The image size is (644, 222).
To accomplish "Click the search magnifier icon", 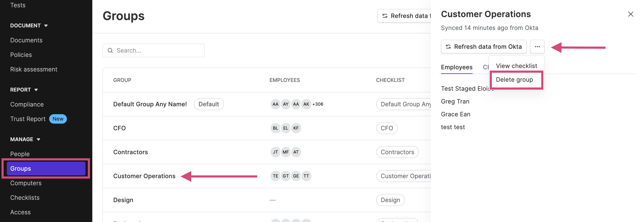I will pyautogui.click(x=110, y=50).
